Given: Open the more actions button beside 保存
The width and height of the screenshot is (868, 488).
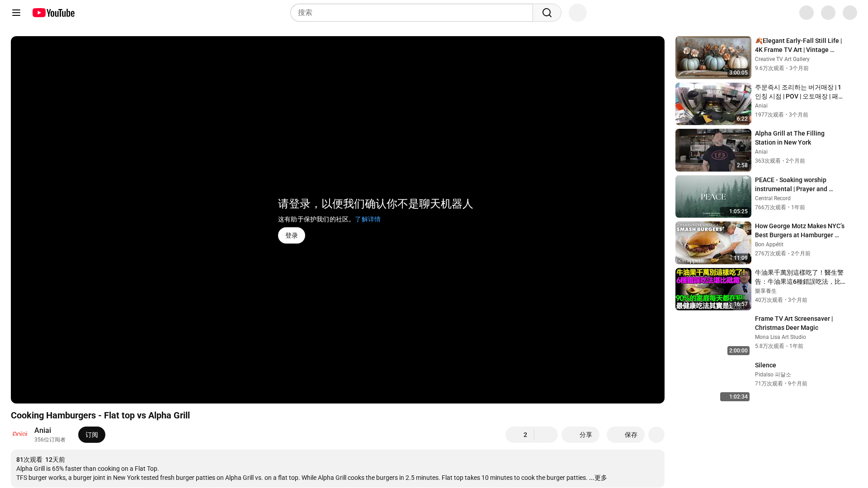Looking at the screenshot, I should (x=656, y=435).
